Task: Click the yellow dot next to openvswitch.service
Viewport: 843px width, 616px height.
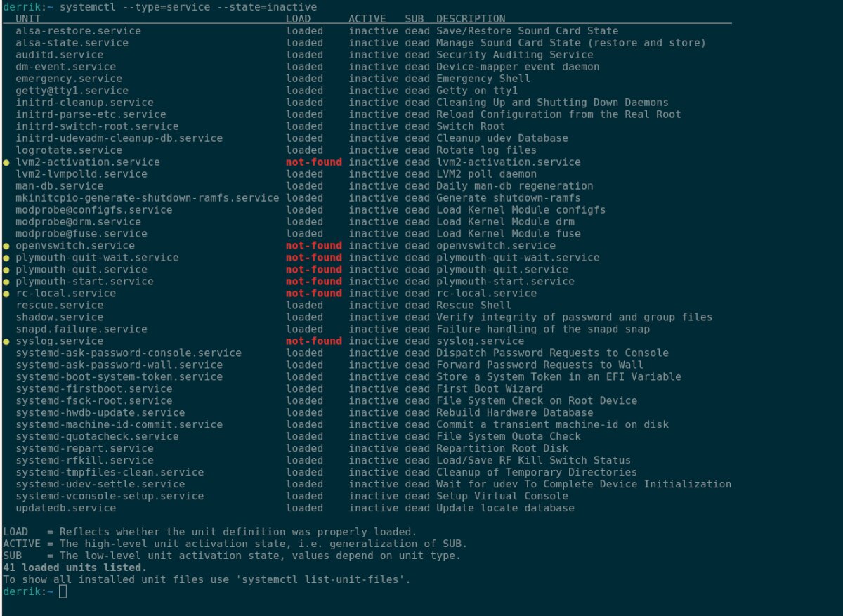Action: [6, 246]
